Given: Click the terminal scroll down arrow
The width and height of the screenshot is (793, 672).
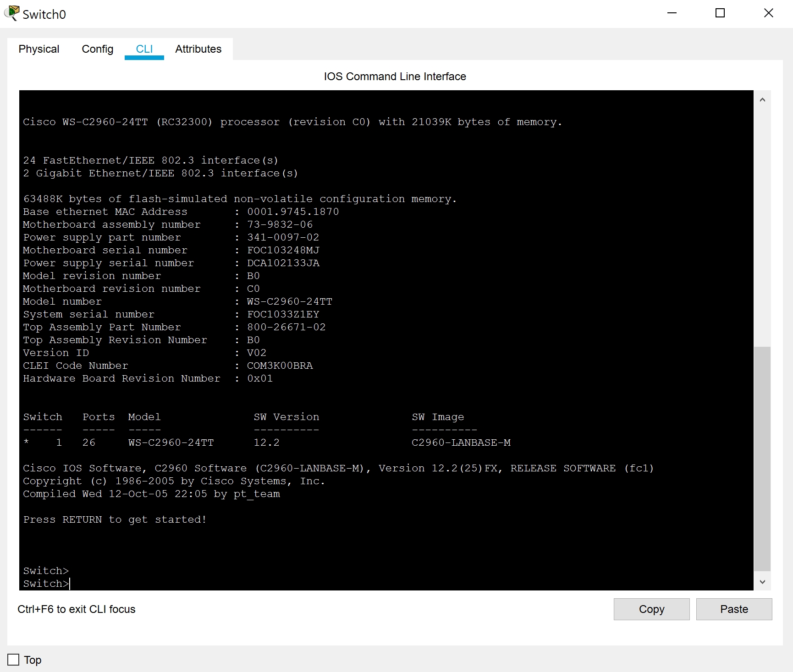Looking at the screenshot, I should pyautogui.click(x=762, y=582).
